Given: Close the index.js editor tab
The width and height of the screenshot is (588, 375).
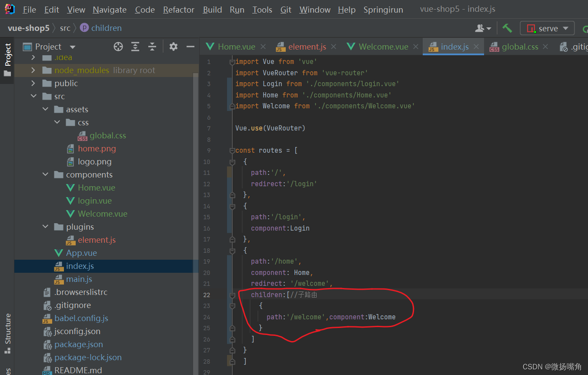Looking at the screenshot, I should pyautogui.click(x=476, y=47).
